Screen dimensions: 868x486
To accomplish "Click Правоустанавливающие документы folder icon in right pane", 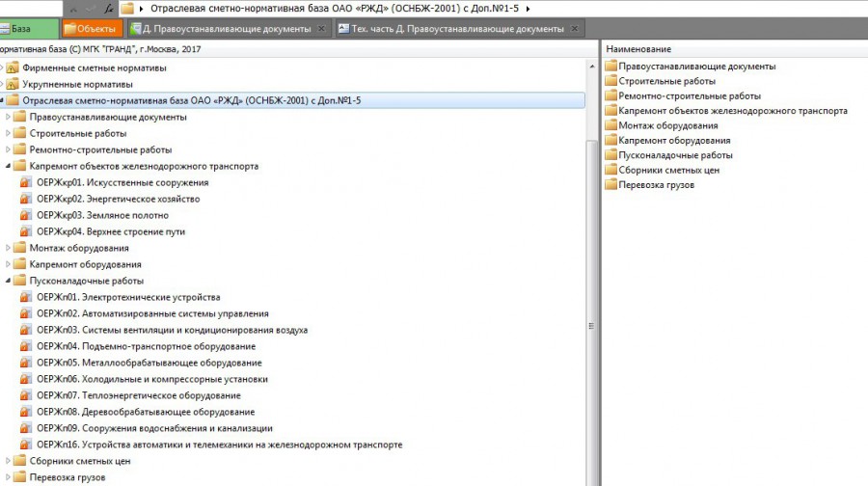I will [x=610, y=66].
